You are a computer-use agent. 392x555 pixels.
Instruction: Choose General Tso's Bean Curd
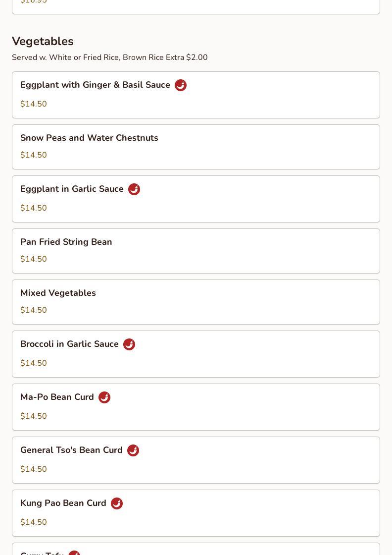pyautogui.click(x=71, y=450)
